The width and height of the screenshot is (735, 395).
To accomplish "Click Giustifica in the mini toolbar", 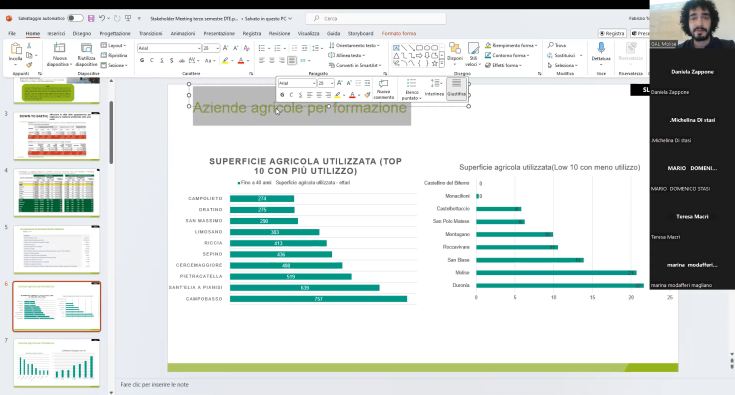I will tap(457, 89).
